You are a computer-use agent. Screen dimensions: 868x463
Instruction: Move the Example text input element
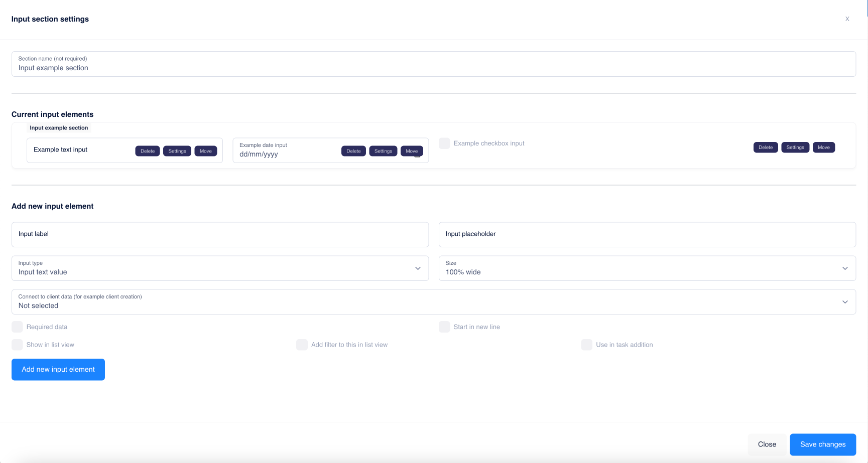click(x=206, y=151)
